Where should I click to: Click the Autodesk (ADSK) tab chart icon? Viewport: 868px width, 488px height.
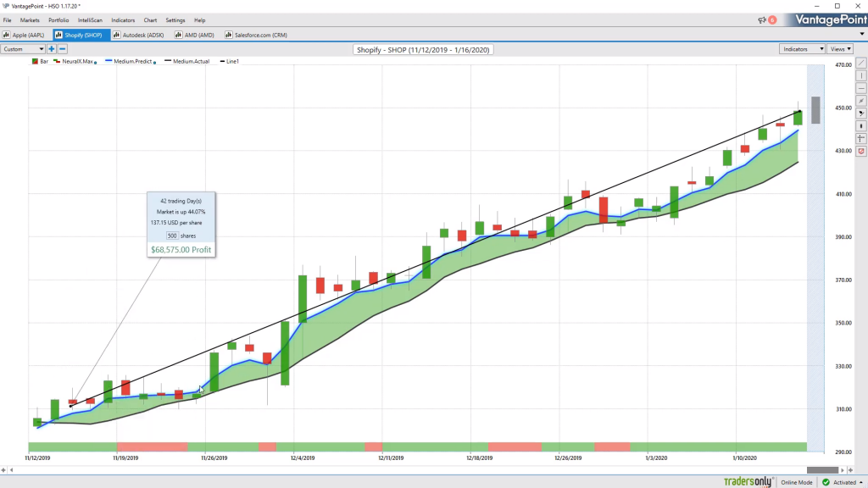tap(117, 35)
